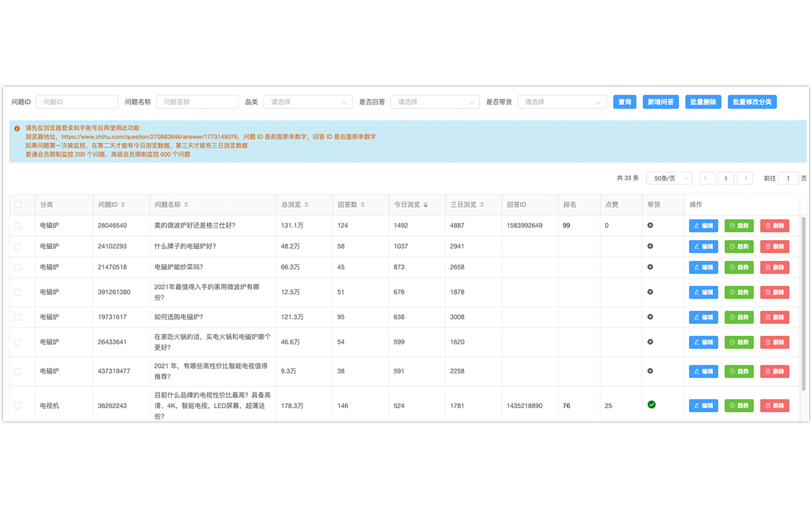Screen dimensions: 812x508
Task: Click 带货 cross icon for question 28046540
Action: (x=650, y=225)
